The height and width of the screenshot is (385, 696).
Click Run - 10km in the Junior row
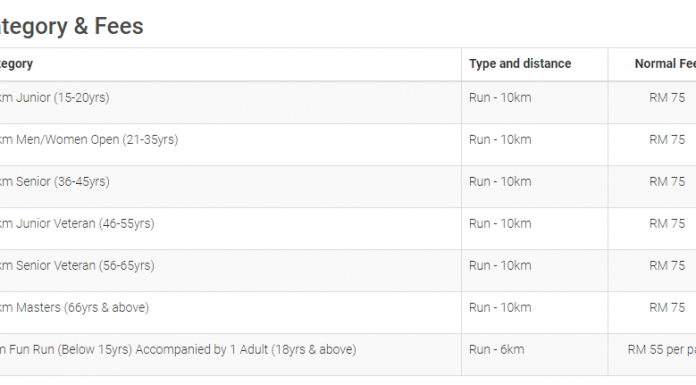click(500, 98)
